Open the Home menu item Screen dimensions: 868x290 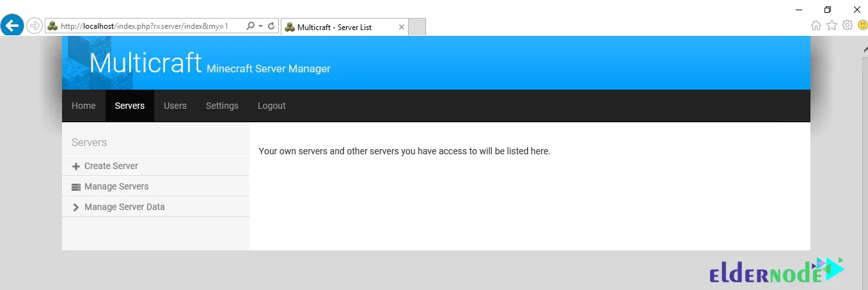coord(84,106)
